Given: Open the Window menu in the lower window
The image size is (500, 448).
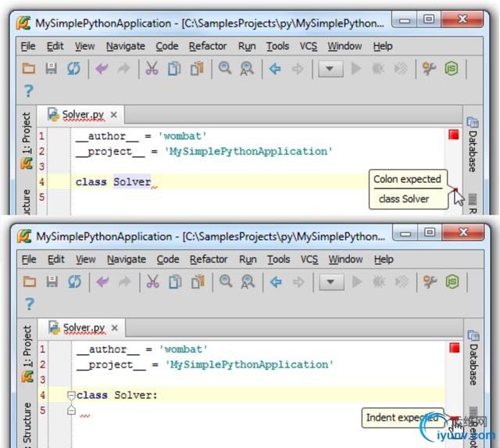Looking at the screenshot, I should 345,260.
